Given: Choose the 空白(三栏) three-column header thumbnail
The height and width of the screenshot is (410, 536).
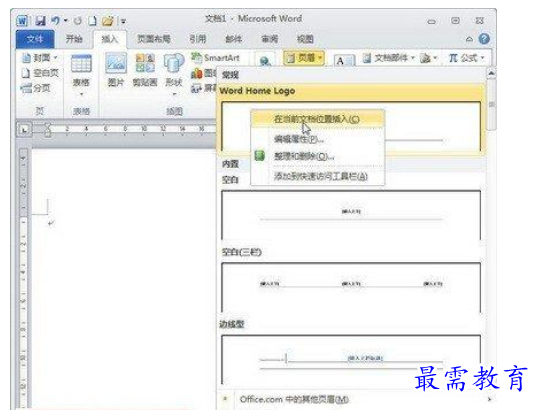Looking at the screenshot, I should pos(351,288).
